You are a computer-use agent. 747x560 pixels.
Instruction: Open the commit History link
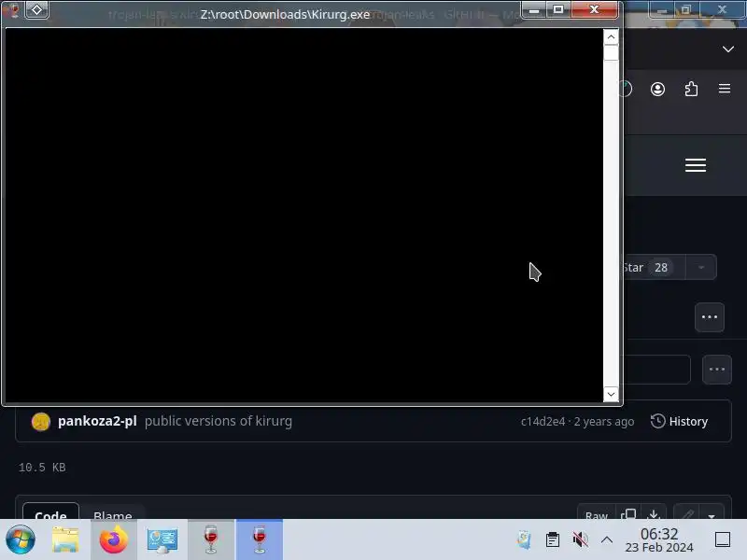tap(680, 422)
